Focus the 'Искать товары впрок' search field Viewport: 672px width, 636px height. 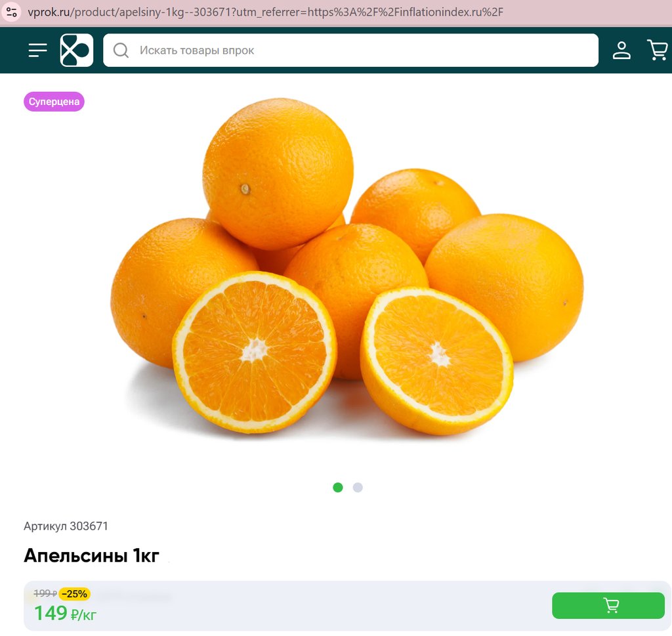pos(350,50)
